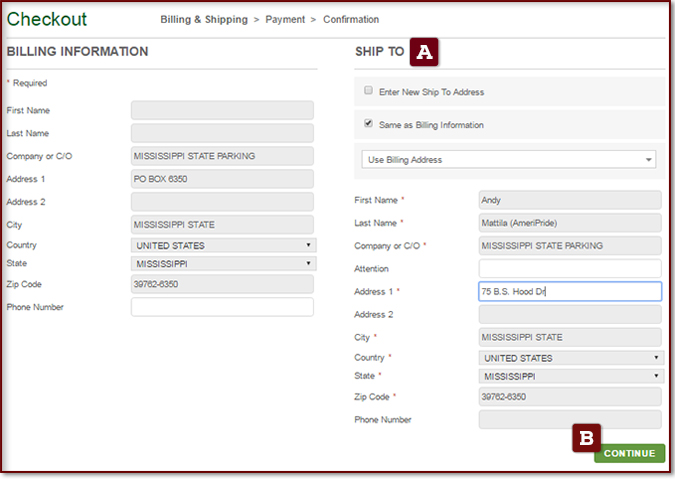Click the Ship To Last Name field

pyautogui.click(x=570, y=223)
